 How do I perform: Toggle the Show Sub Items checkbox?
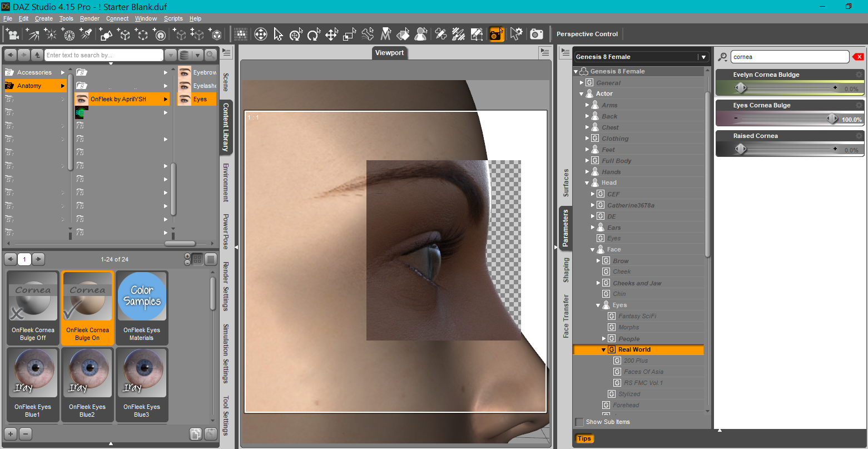579,422
